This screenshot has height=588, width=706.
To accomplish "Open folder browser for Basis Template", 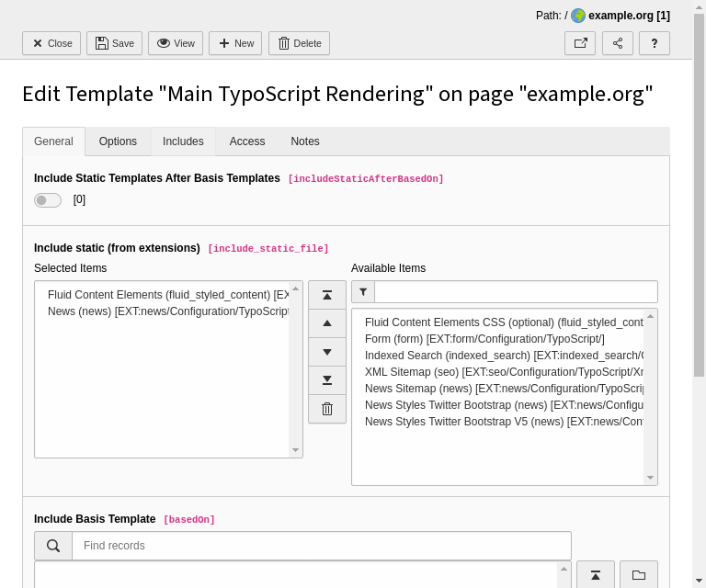I will pos(639,575).
